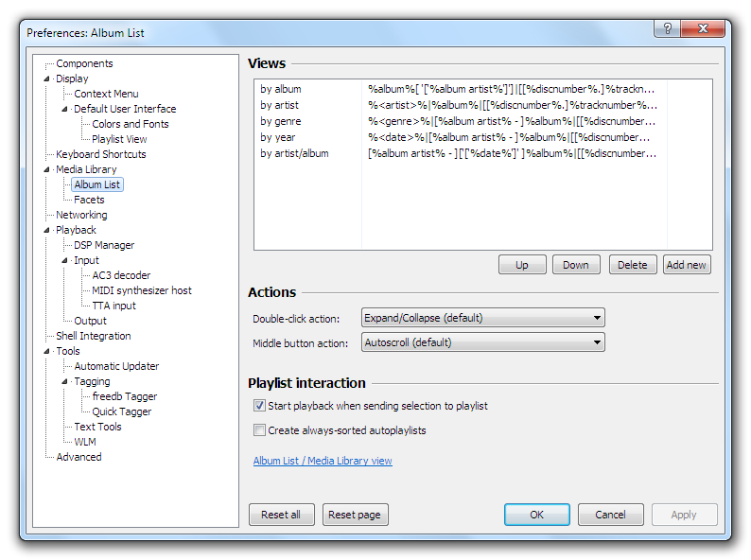Select Colors and Fonts page
The height and width of the screenshot is (560, 751).
[x=131, y=124]
